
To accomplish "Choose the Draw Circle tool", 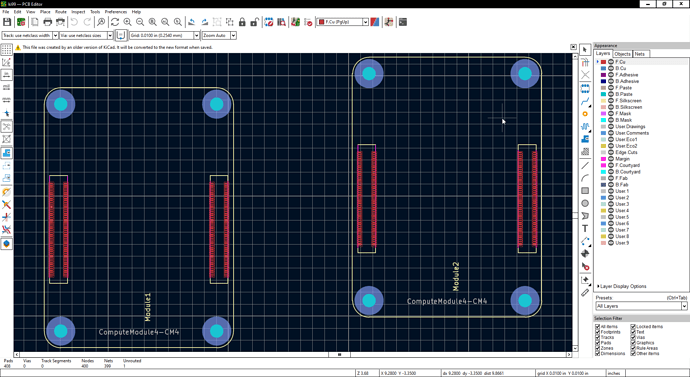I will tap(585, 203).
